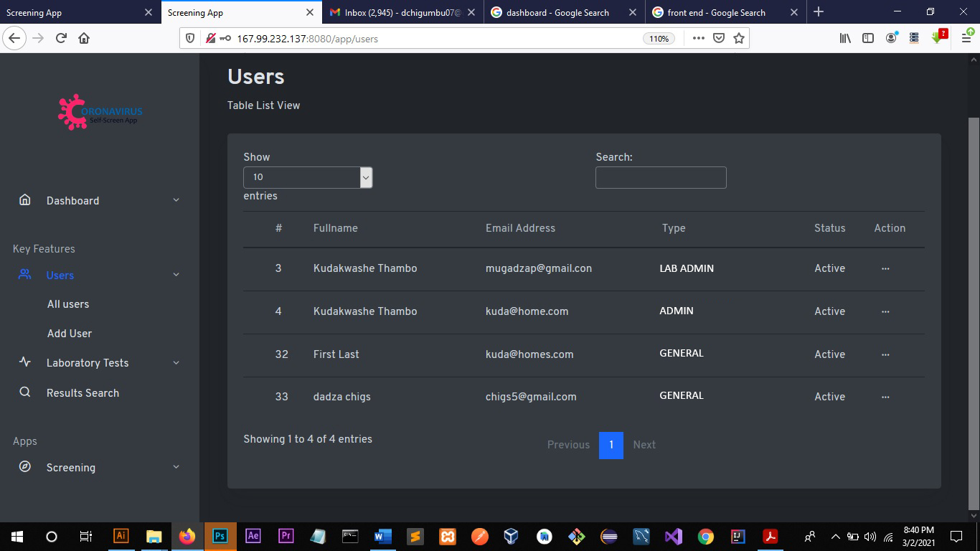The height and width of the screenshot is (551, 980).
Task: Open Adobe Illustrator from the taskbar
Action: pyautogui.click(x=121, y=536)
